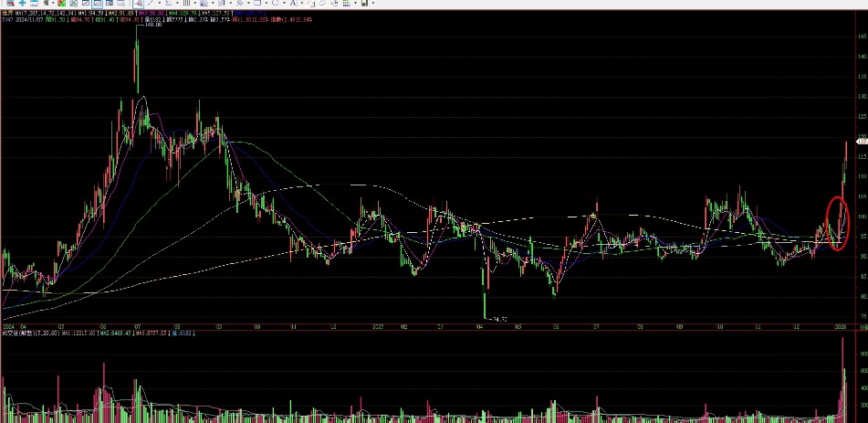Expand the ellipse tool dropdown arrow

(x=284, y=4)
